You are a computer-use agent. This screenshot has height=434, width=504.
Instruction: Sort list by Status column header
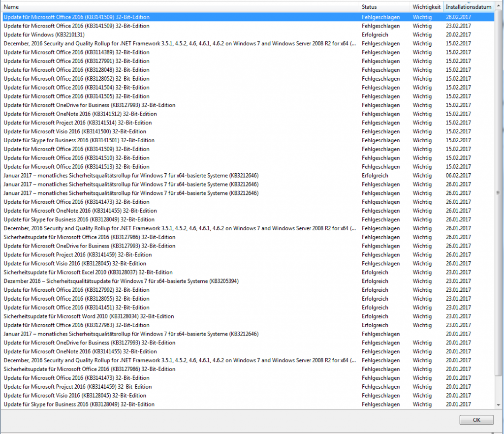[384, 7]
